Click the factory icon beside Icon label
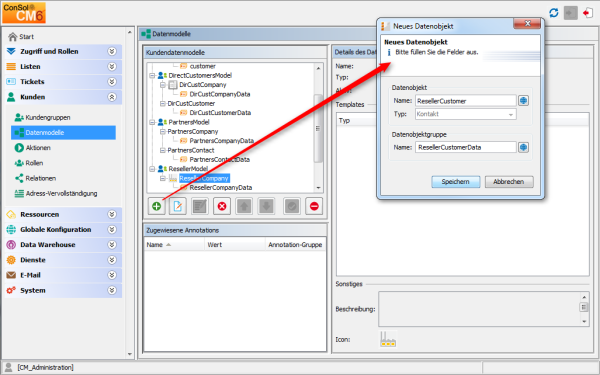Viewport: 600px width, 375px height. pyautogui.click(x=388, y=339)
